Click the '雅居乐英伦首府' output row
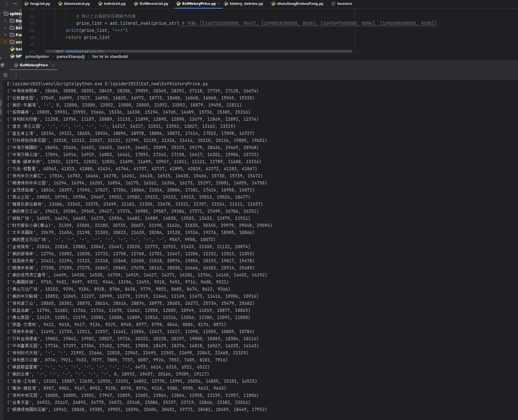 tap(135, 204)
